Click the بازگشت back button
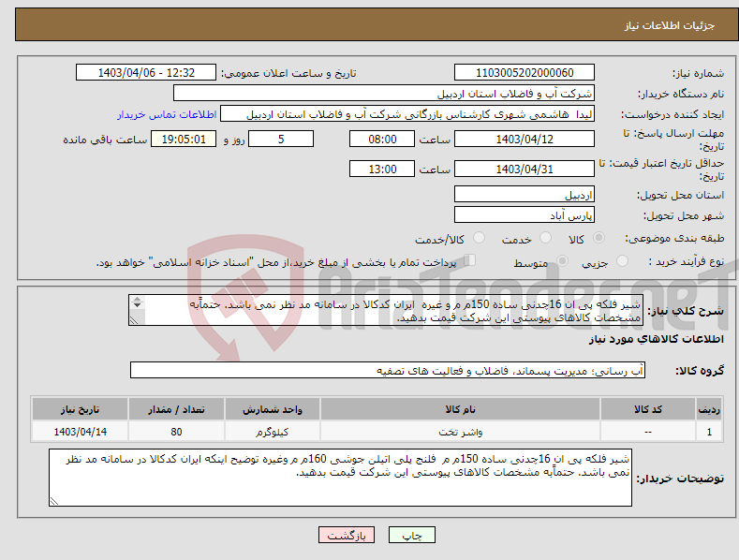Image resolution: width=739 pixels, height=560 pixels. 347,535
